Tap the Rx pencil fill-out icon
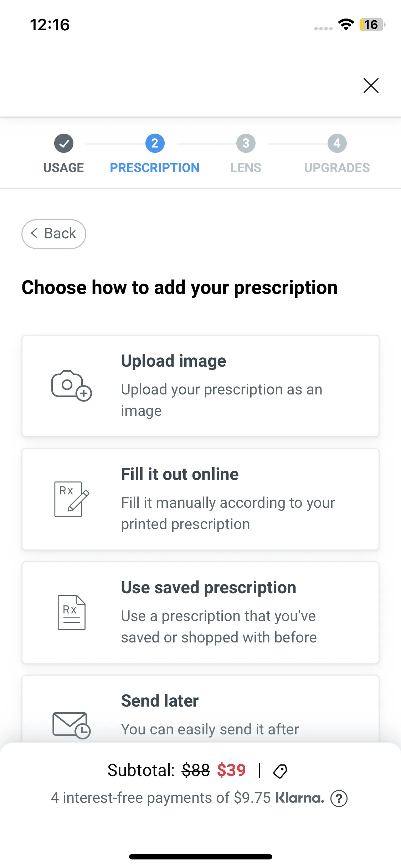 coord(71,499)
